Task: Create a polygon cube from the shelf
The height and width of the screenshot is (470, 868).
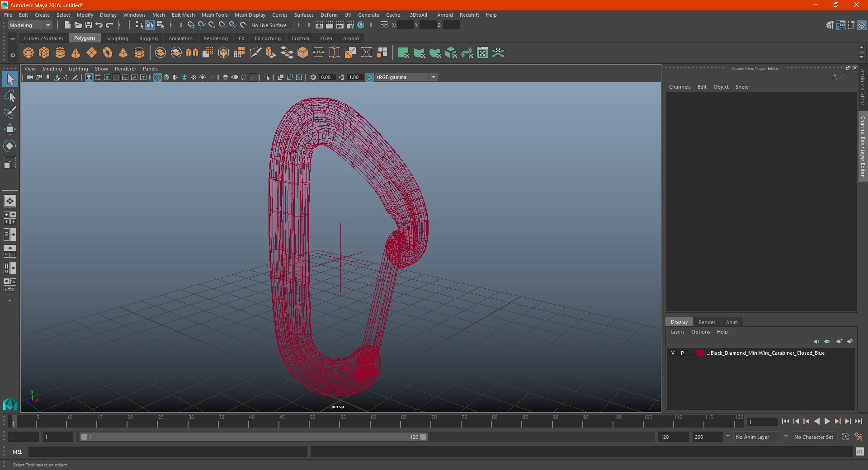Action: click(44, 53)
